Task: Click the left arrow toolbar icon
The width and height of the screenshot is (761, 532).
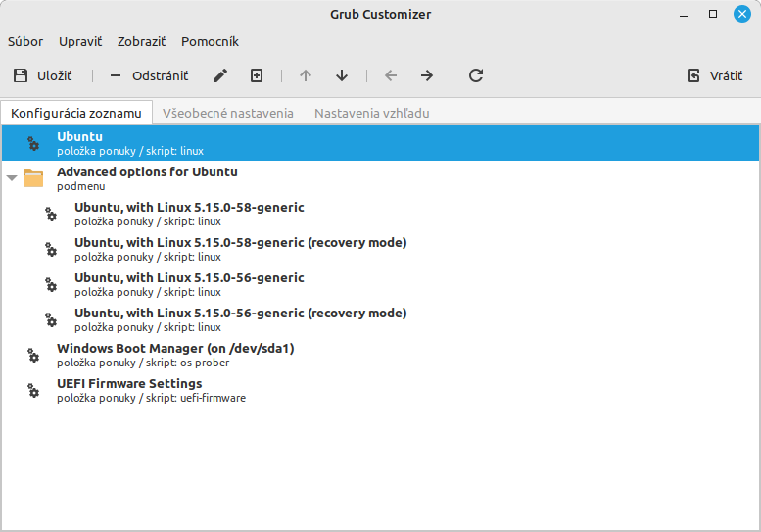Action: [391, 75]
